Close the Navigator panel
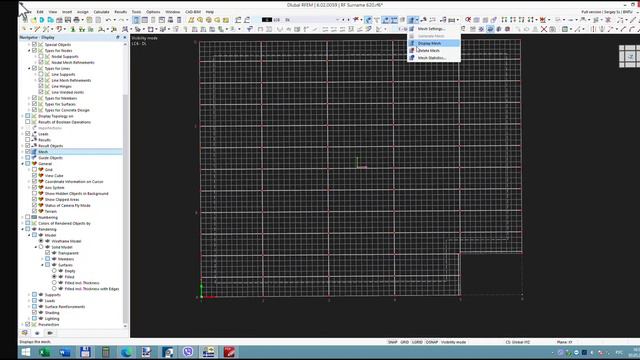The width and height of the screenshot is (640, 360). [x=124, y=37]
